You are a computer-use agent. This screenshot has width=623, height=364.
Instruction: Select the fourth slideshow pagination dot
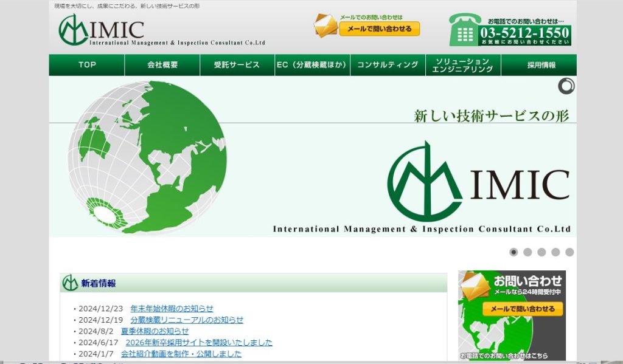[555, 252]
